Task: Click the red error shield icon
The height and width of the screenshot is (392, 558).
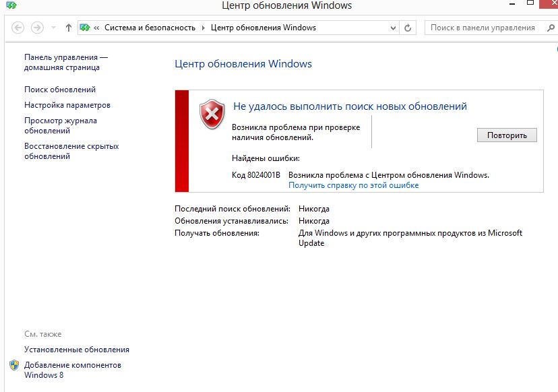Action: click(212, 114)
